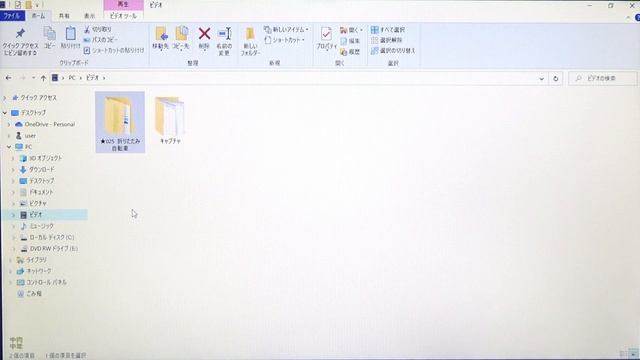Click ビデオ in the address breadcrumb

tap(93, 78)
